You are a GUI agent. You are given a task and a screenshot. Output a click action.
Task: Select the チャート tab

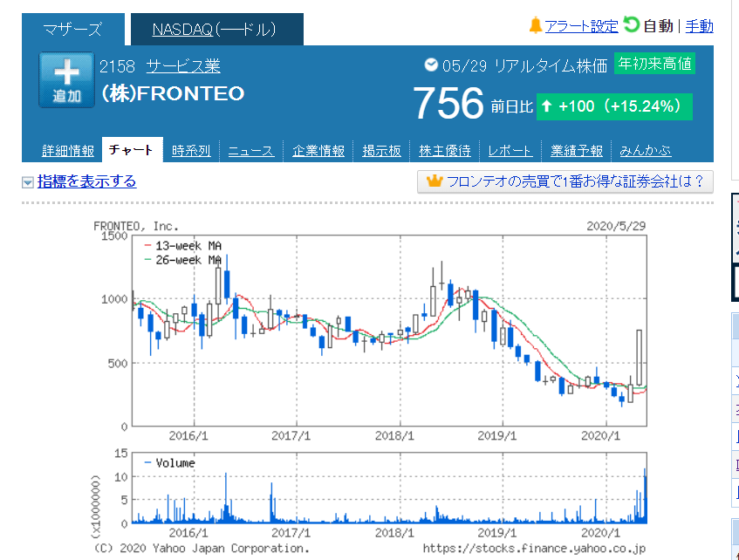pos(132,150)
